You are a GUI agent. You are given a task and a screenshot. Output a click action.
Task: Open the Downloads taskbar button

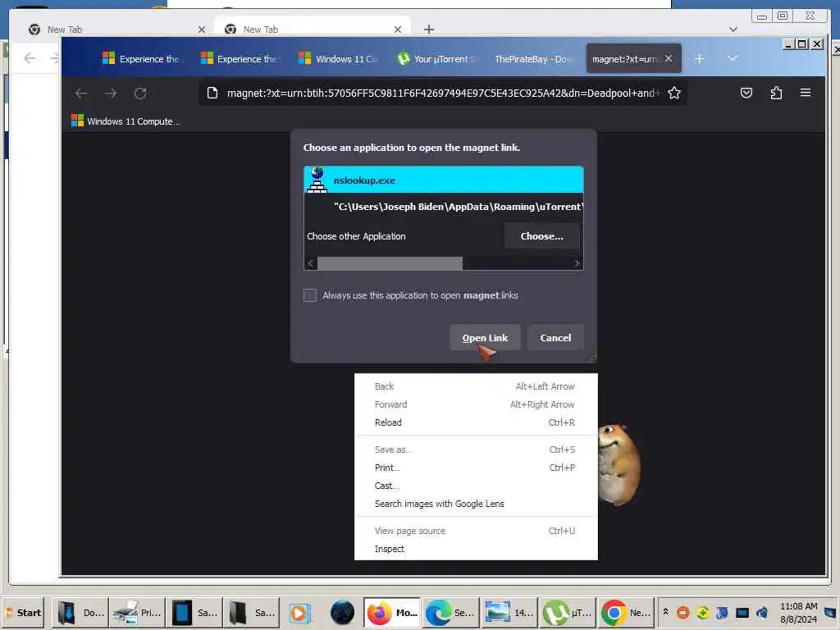(x=80, y=612)
